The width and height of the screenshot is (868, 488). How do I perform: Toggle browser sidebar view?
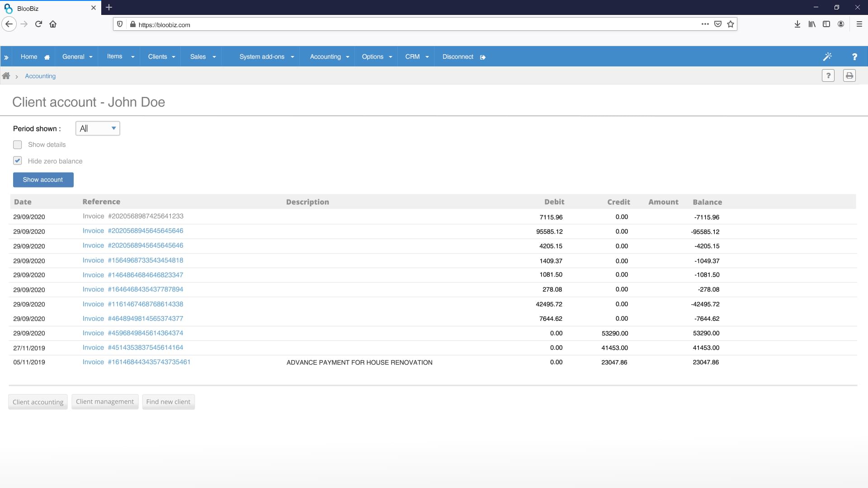tap(826, 24)
